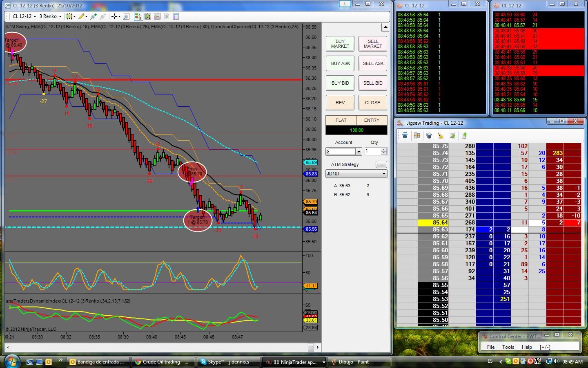Open the Windows Start menu orb

pyautogui.click(x=11, y=361)
